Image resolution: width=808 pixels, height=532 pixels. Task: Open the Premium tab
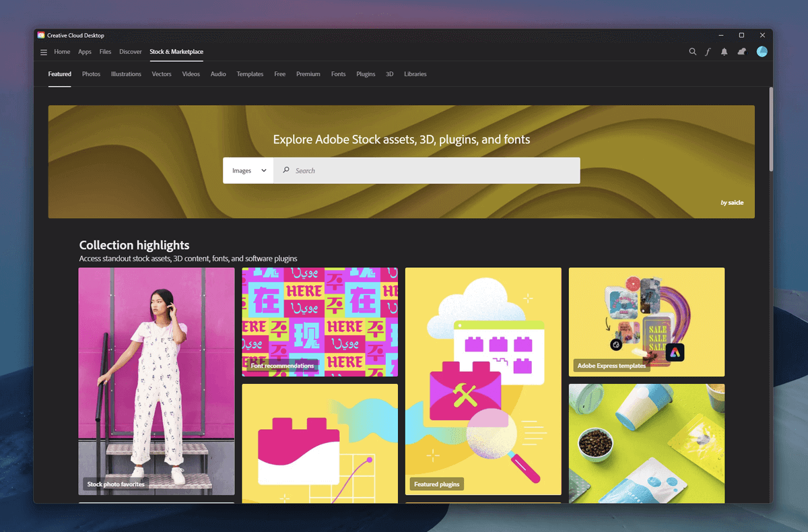(x=308, y=74)
